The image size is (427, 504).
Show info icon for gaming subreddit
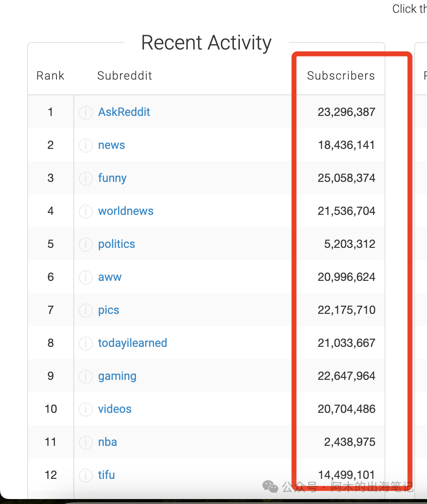pos(86,376)
